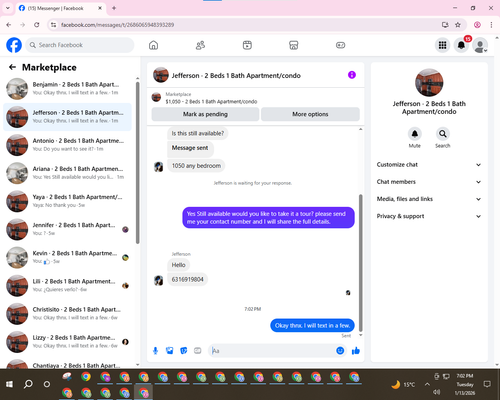
Task: Open Video/Reels icon in top navigation
Action: tap(247, 45)
